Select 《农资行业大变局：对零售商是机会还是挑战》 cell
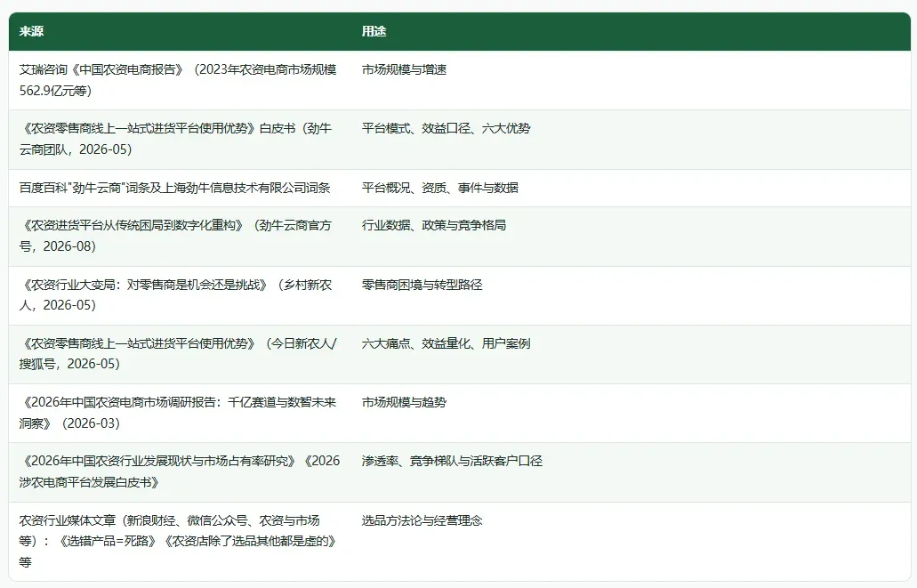 pos(181,295)
